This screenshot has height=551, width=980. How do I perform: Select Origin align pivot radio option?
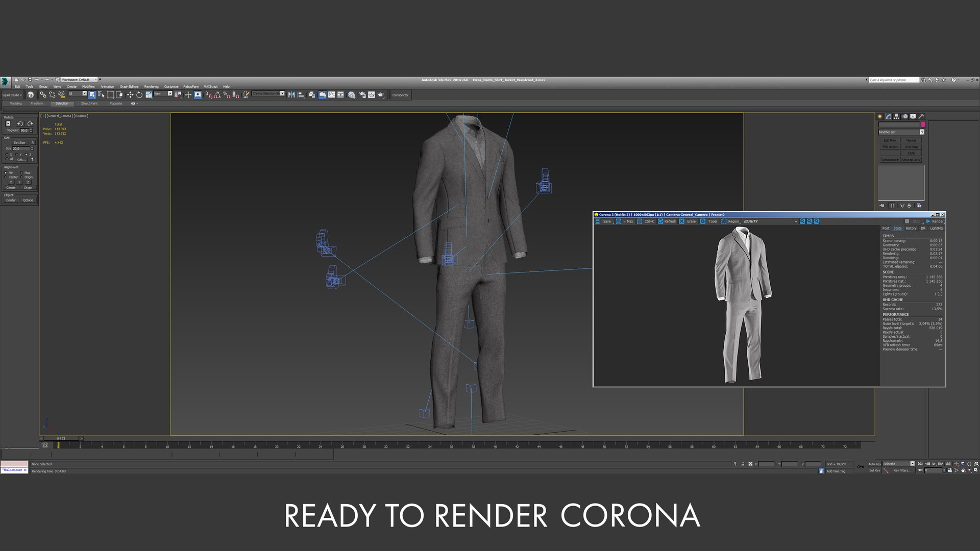point(21,177)
